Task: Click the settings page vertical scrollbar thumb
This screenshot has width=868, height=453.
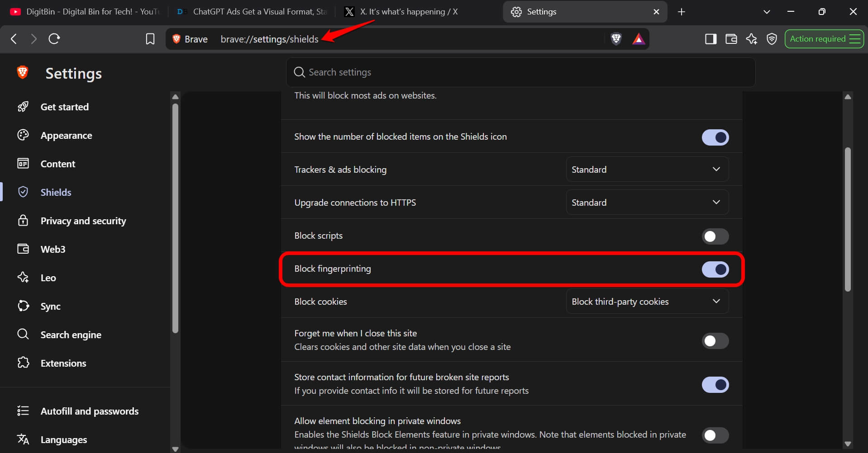Action: point(848,220)
